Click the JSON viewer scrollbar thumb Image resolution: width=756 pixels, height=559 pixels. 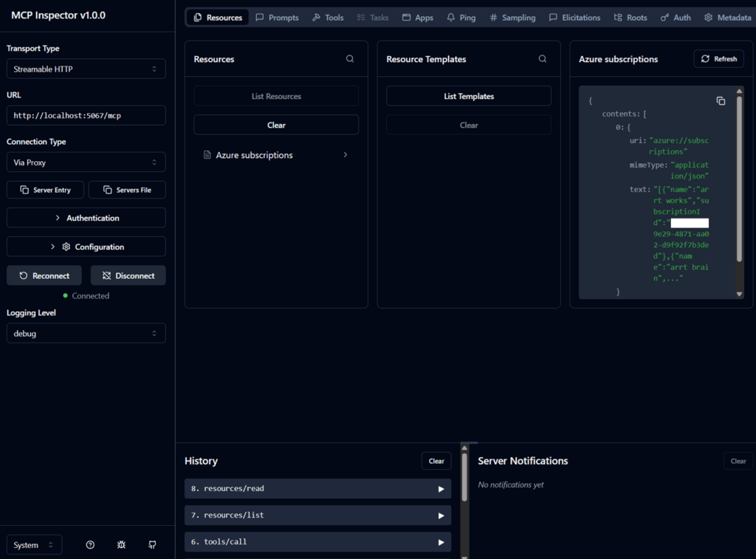click(x=739, y=179)
